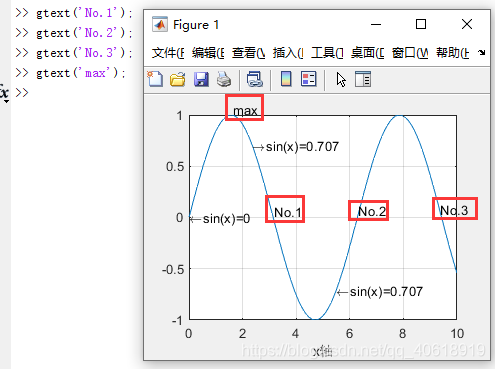Select the 'No.2' text label on plot
Viewport: 495px width, 369px height.
point(372,211)
